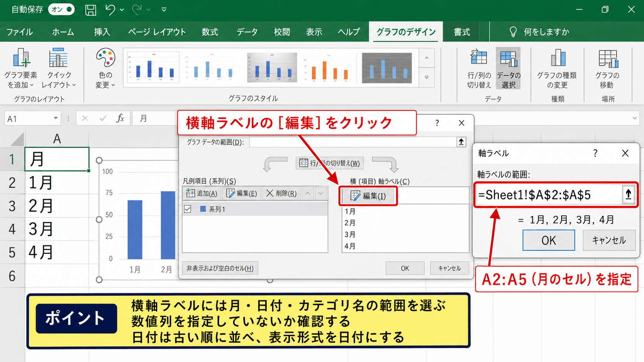Screen dimensions: 644x362
Task: Collapse the グラフデータの範囲 range selector
Action: click(461, 142)
